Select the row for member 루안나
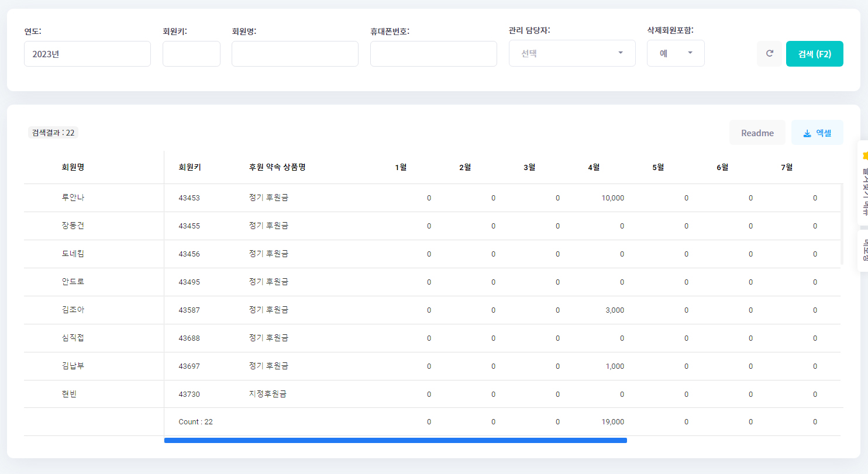 coord(73,198)
